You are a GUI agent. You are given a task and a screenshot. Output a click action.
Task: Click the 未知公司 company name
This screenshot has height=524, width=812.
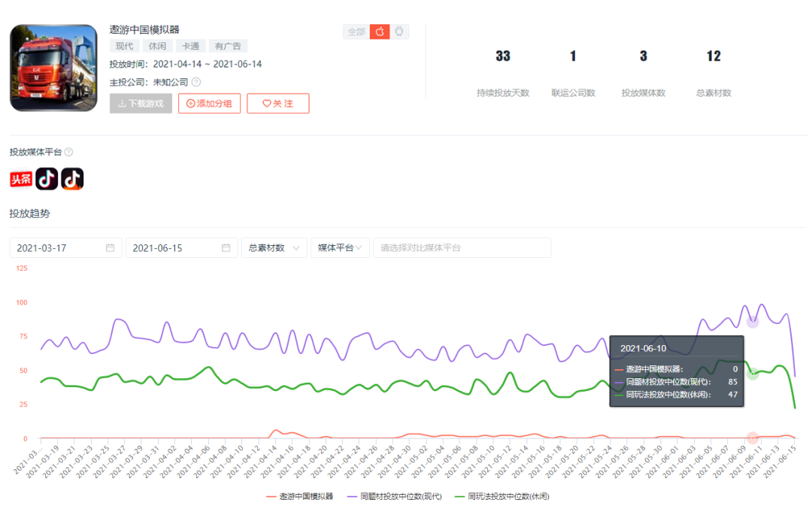(x=171, y=82)
